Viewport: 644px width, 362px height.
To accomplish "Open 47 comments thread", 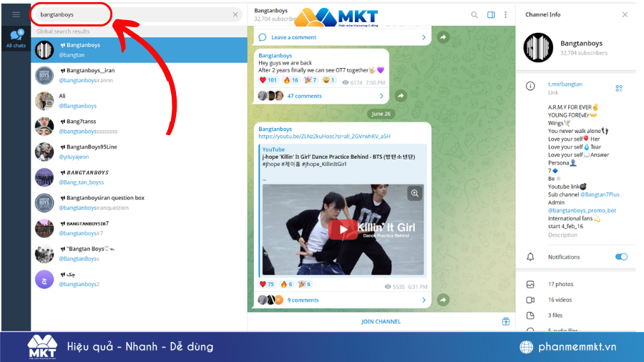I will pyautogui.click(x=304, y=96).
